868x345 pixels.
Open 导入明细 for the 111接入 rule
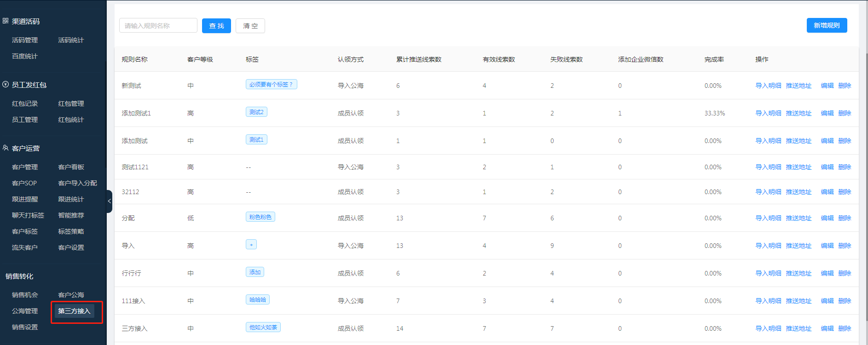pyautogui.click(x=768, y=301)
